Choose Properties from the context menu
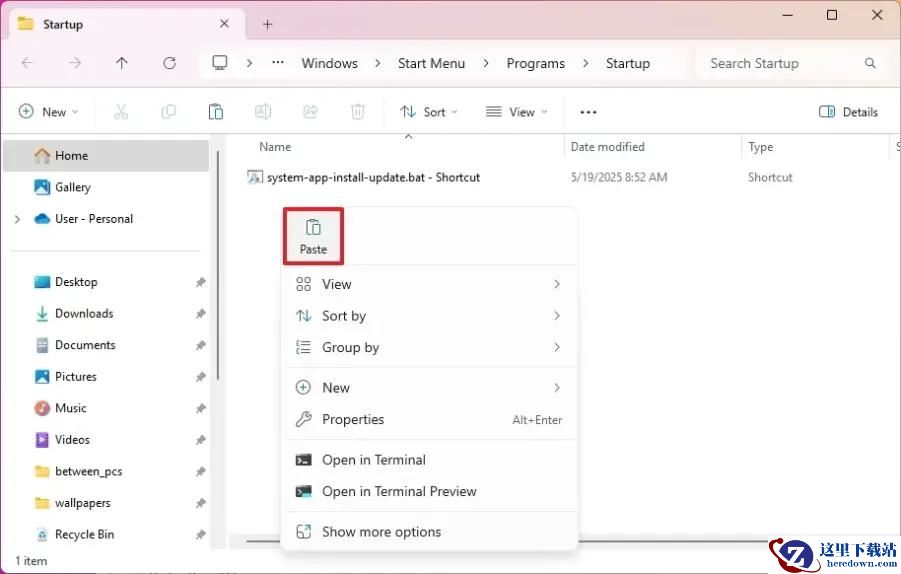Viewport: 901px width, 574px height. [x=429, y=419]
